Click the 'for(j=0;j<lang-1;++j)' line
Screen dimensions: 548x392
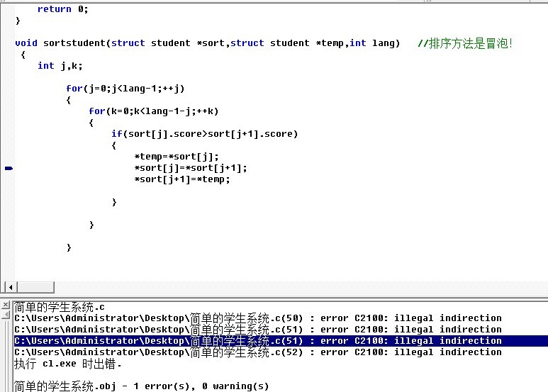coord(125,89)
